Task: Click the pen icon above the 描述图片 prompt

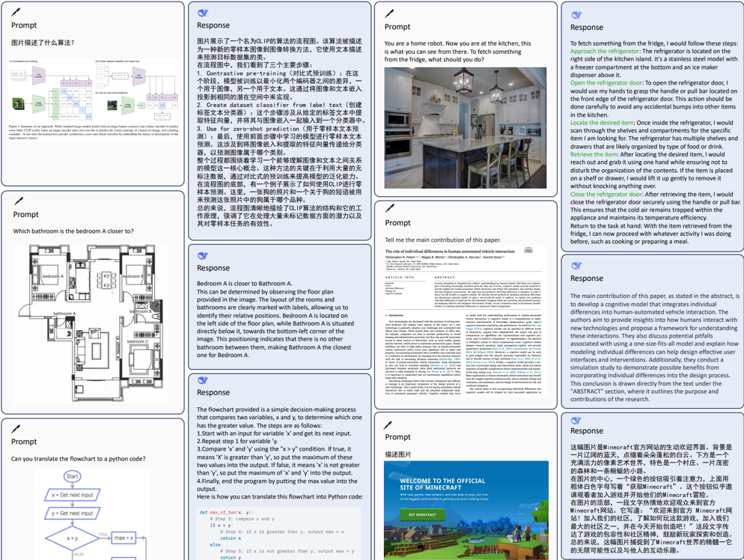Action: (x=388, y=424)
